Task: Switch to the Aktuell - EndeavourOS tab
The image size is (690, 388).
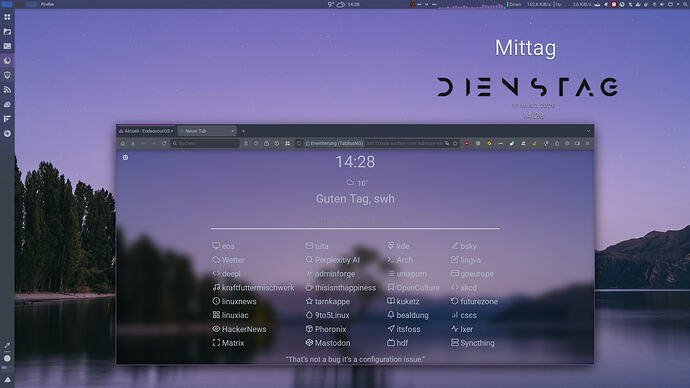Action: click(x=146, y=131)
